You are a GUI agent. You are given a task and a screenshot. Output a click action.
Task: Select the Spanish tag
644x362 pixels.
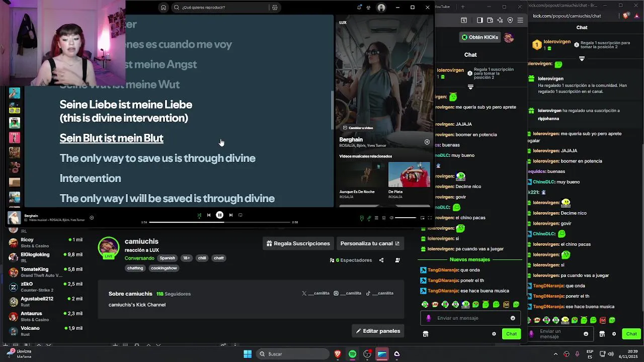(167, 258)
